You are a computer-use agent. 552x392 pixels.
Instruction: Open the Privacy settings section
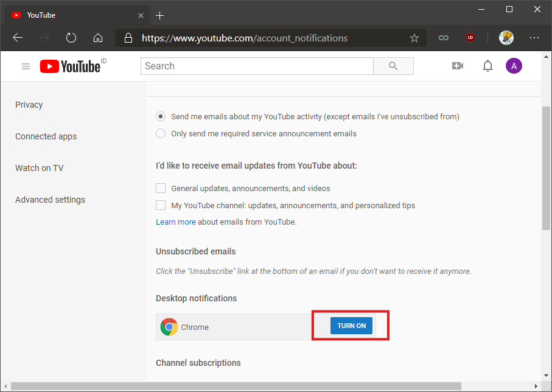(29, 105)
